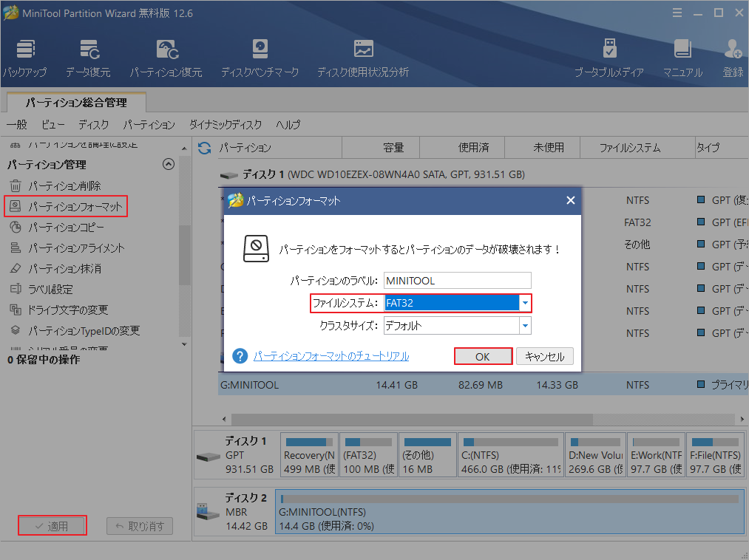
Task: Click the パーティションのラベル text field
Action: coord(457,281)
